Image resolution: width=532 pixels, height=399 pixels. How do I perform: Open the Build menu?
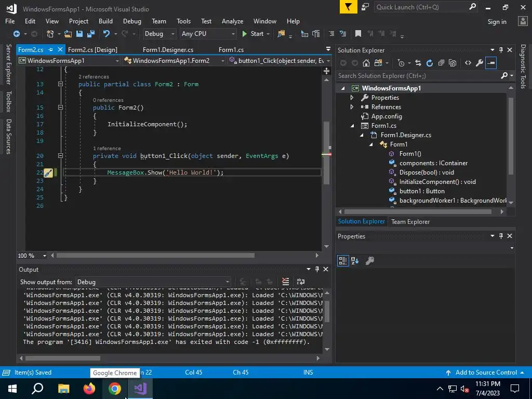(105, 21)
